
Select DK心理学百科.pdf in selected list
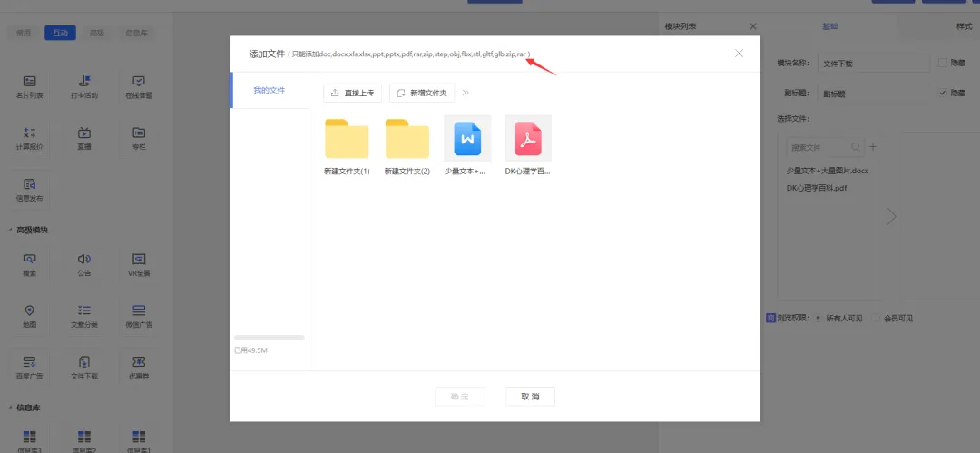click(x=817, y=188)
